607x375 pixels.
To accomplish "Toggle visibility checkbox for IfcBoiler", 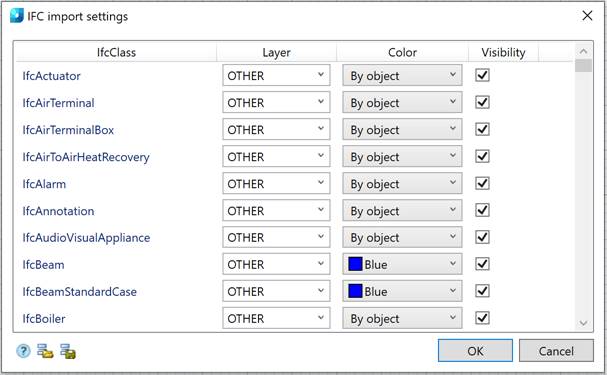I will [482, 318].
